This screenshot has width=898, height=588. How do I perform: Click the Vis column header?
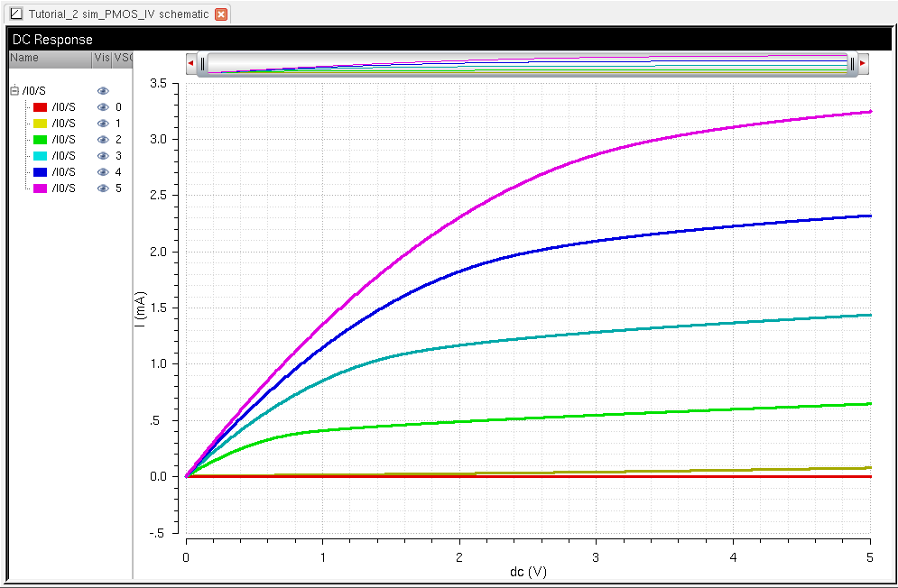tap(101, 58)
